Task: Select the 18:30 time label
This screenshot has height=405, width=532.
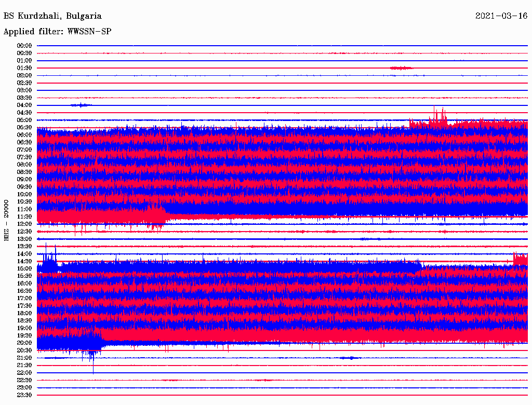Action: click(24, 320)
